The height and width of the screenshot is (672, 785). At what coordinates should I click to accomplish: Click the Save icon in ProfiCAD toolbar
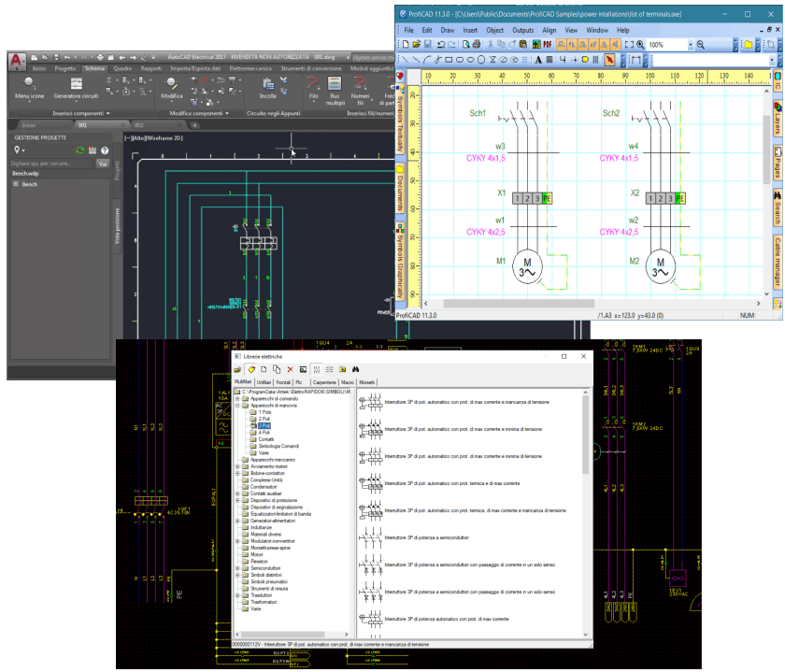[428, 45]
